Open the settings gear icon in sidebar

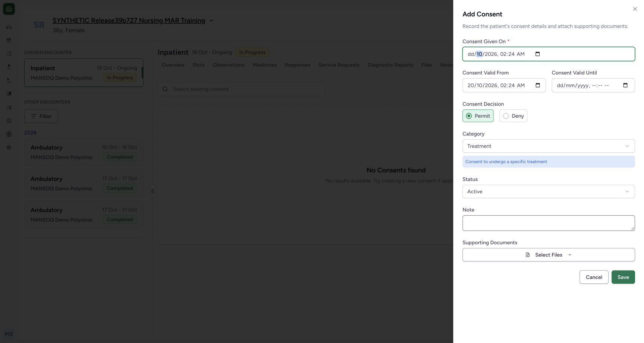[9, 147]
